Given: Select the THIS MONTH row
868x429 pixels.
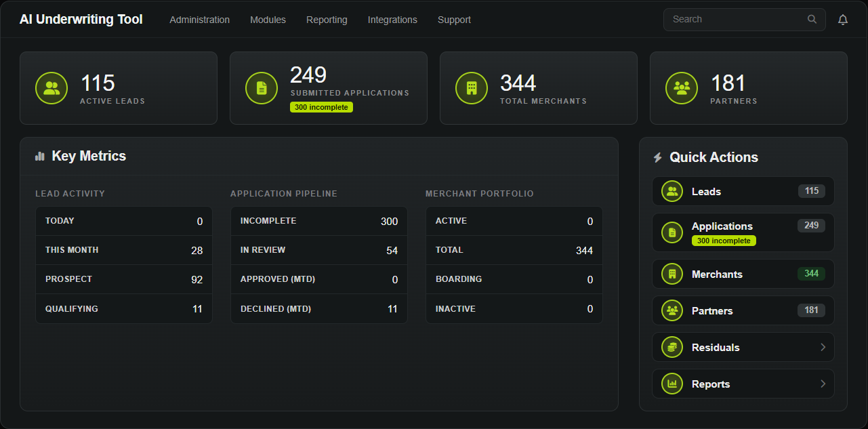Looking at the screenshot, I should point(124,250).
